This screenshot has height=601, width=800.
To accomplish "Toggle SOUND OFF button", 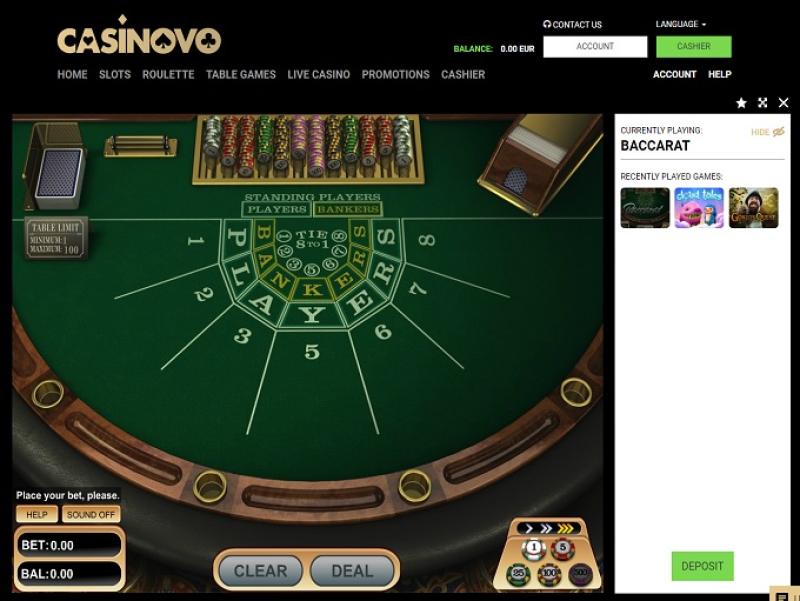I will coord(91,515).
